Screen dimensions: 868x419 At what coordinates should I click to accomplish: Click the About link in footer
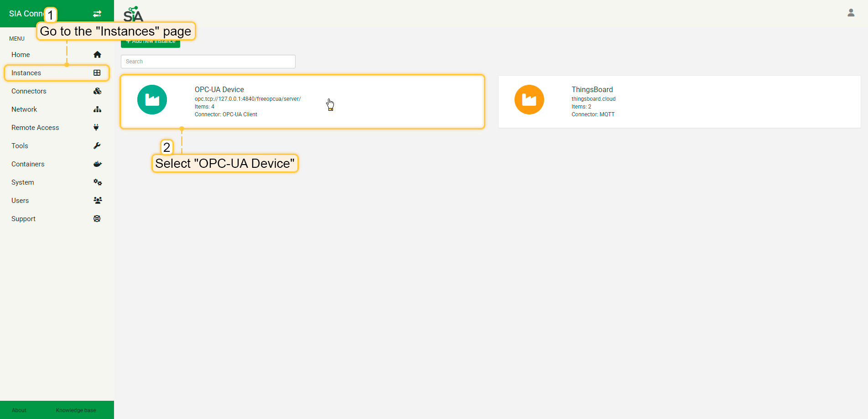coord(19,410)
